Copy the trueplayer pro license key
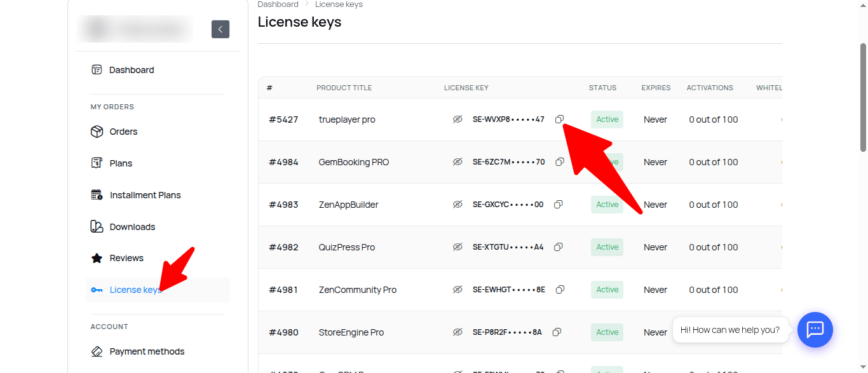The height and width of the screenshot is (373, 868). click(559, 119)
